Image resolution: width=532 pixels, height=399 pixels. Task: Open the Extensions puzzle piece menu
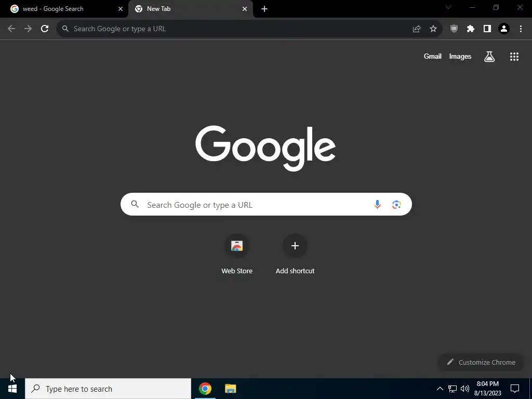(471, 29)
